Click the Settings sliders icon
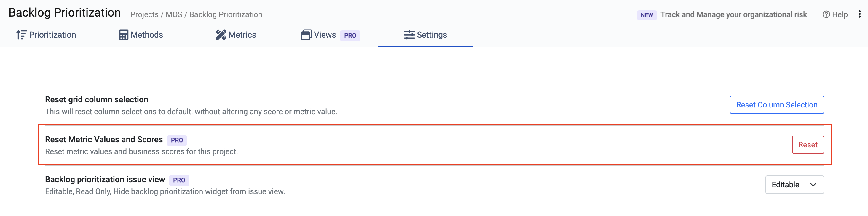The image size is (868, 216). [409, 35]
